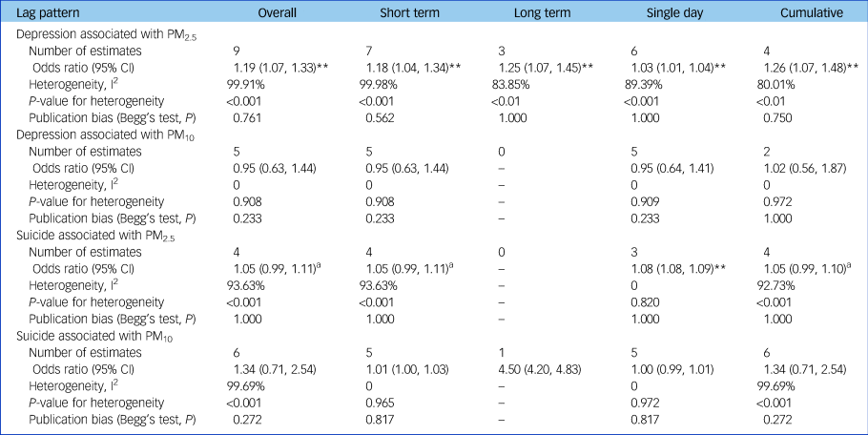Viewport: 868px width, 435px height.
Task: Select the 'Long term' column header
Action: 541,14
